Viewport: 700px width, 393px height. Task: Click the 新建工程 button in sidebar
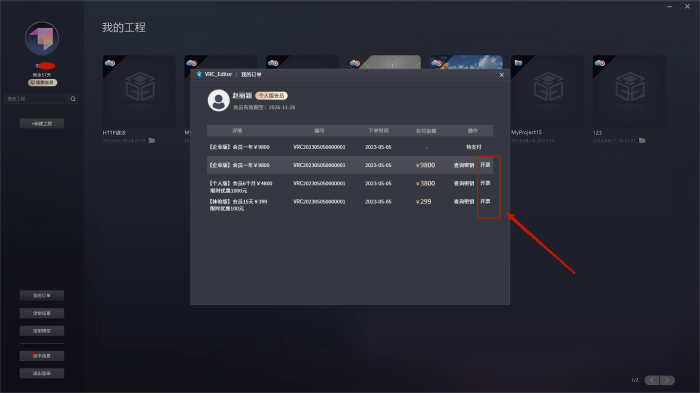[42, 123]
